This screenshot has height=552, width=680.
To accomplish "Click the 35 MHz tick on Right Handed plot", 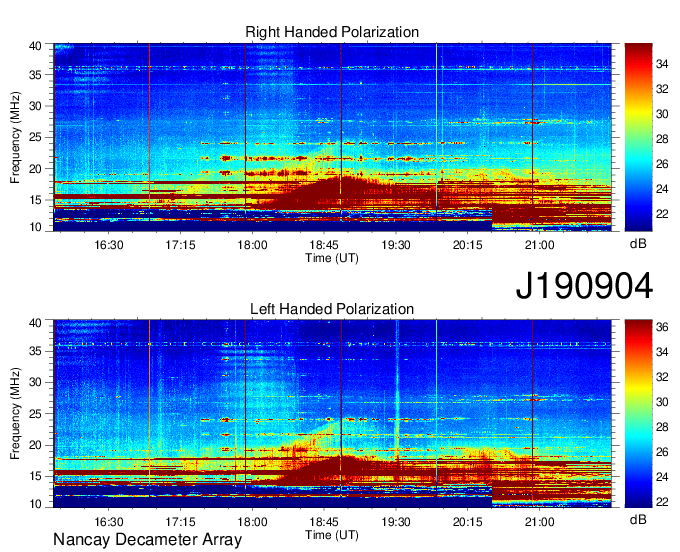I will pos(35,75).
